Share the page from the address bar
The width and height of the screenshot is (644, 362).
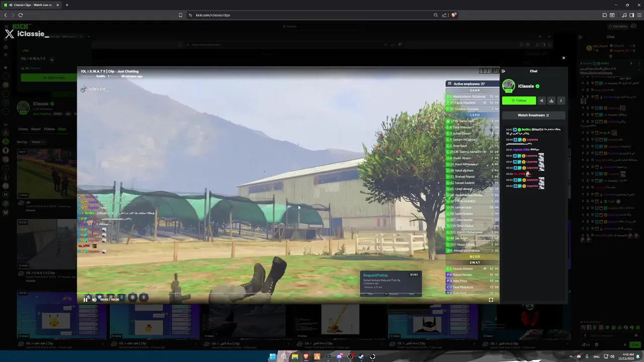444,15
